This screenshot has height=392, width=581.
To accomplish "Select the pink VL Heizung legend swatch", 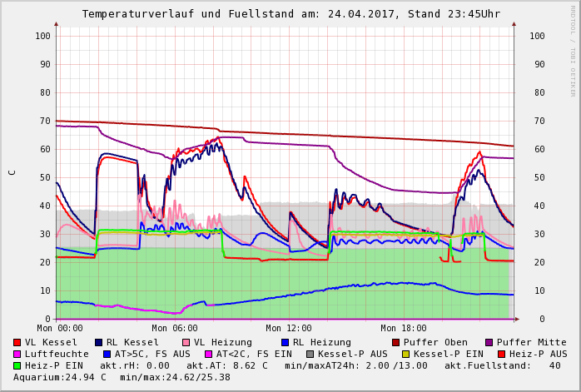I will click(185, 342).
